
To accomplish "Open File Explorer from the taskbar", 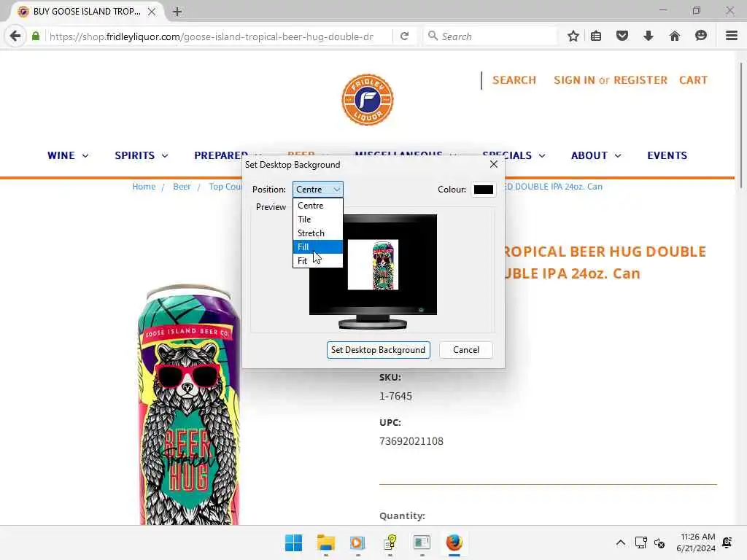I will tap(326, 542).
